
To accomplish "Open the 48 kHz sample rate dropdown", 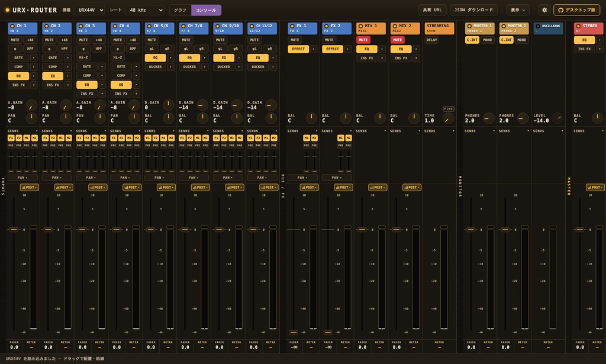I will [145, 10].
